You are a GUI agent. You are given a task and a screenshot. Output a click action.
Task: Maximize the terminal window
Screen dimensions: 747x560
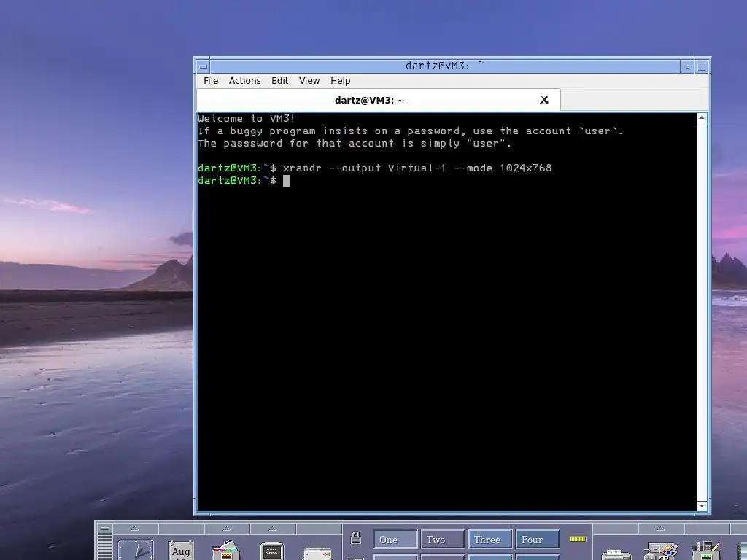click(701, 66)
